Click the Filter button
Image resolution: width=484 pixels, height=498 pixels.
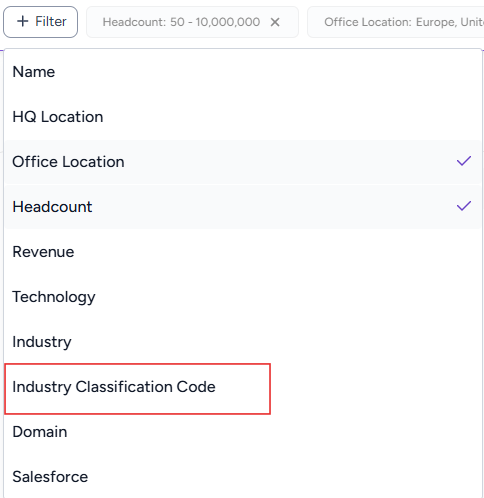tap(41, 22)
